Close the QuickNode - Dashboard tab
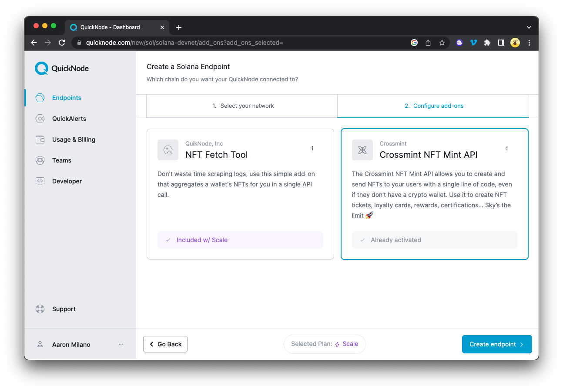563x392 pixels. [x=162, y=27]
